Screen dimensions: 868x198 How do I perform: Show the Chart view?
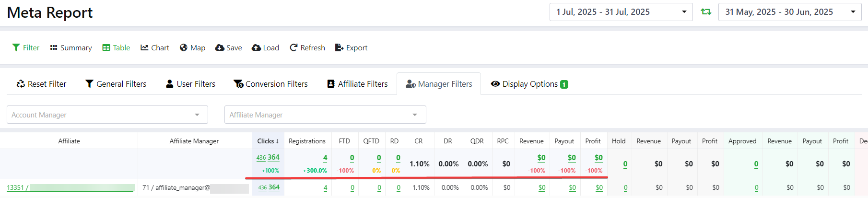[x=155, y=48]
